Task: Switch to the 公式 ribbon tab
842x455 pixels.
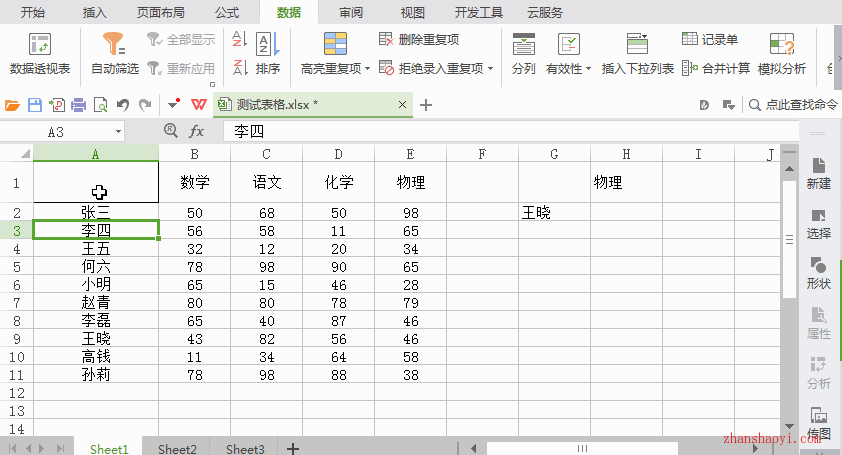Action: click(x=227, y=12)
